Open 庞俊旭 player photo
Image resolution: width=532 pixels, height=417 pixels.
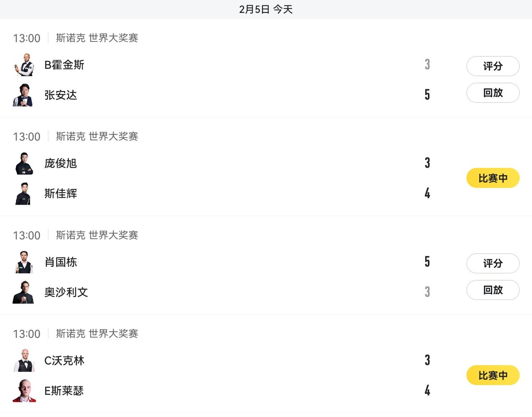[x=24, y=163]
